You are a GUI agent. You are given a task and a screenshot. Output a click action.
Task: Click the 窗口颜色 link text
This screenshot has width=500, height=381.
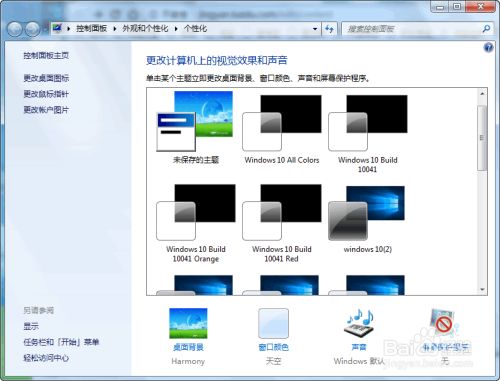click(273, 347)
